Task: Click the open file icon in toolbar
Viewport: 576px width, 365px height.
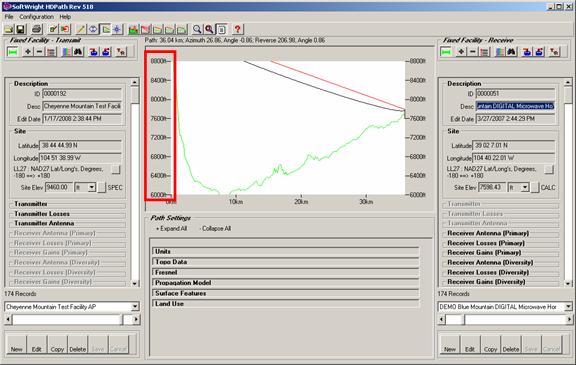Action: [x=9, y=29]
